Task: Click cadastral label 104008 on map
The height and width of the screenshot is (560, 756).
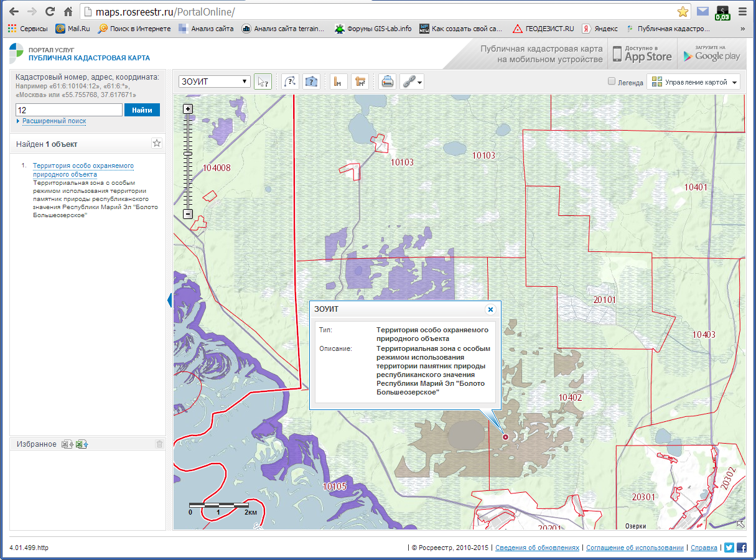Action: [x=217, y=168]
